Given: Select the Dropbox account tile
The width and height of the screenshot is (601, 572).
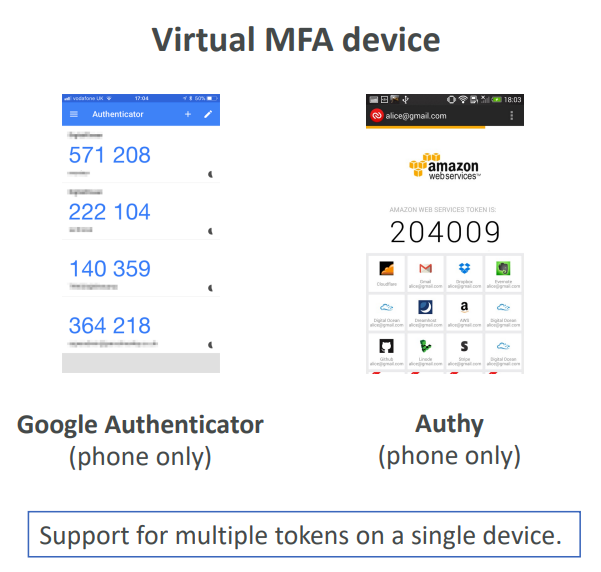Looking at the screenshot, I should (465, 272).
